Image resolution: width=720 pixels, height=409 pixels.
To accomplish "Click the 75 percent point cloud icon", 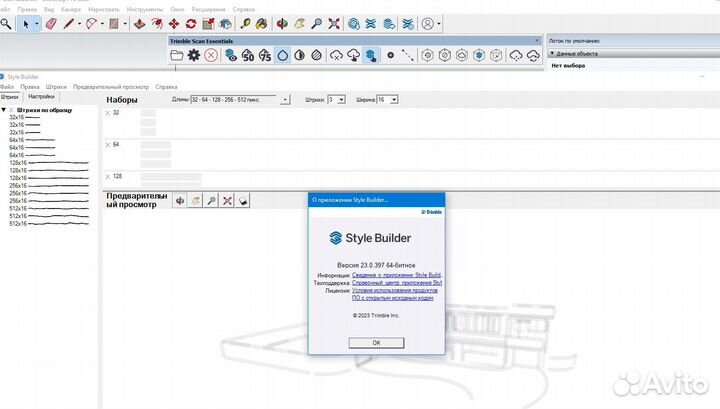I will 265,56.
